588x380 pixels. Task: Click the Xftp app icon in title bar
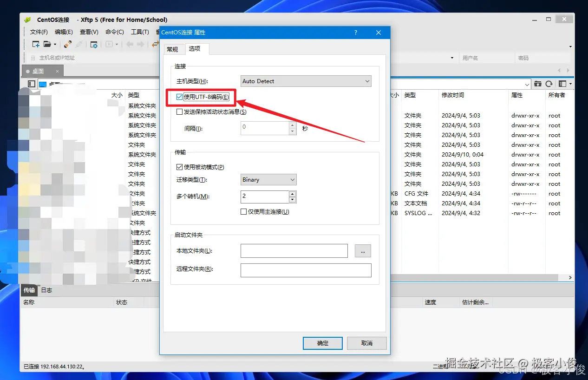coord(28,20)
